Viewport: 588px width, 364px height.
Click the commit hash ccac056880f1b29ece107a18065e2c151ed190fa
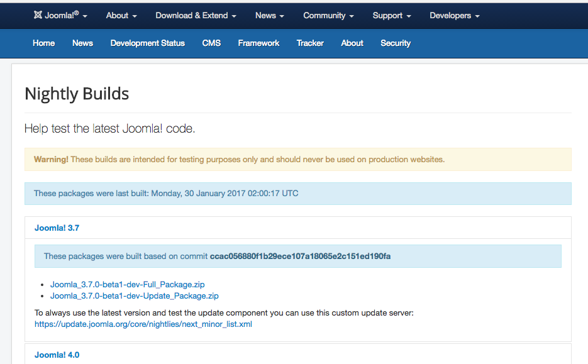click(300, 256)
